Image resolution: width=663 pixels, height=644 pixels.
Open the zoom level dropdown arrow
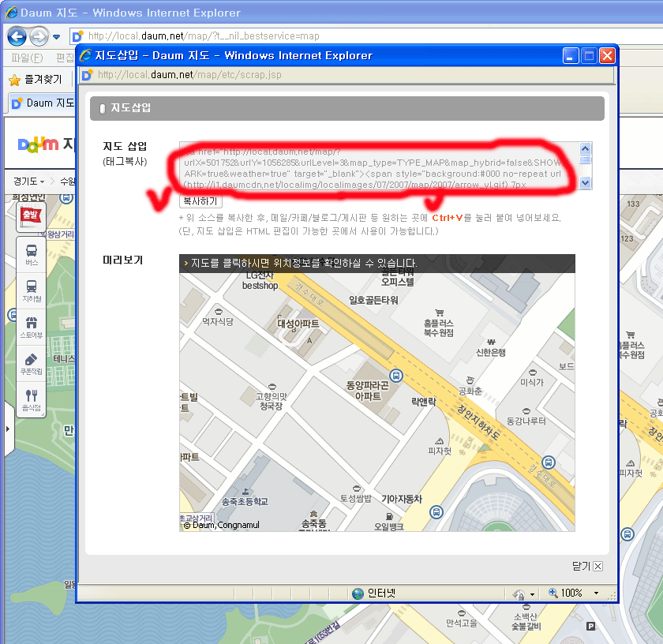596,593
